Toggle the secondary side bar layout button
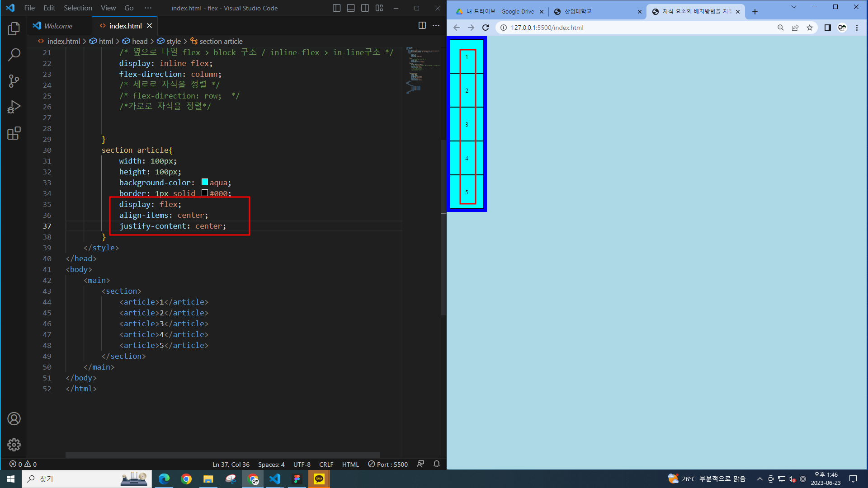The image size is (868, 488). tap(365, 8)
